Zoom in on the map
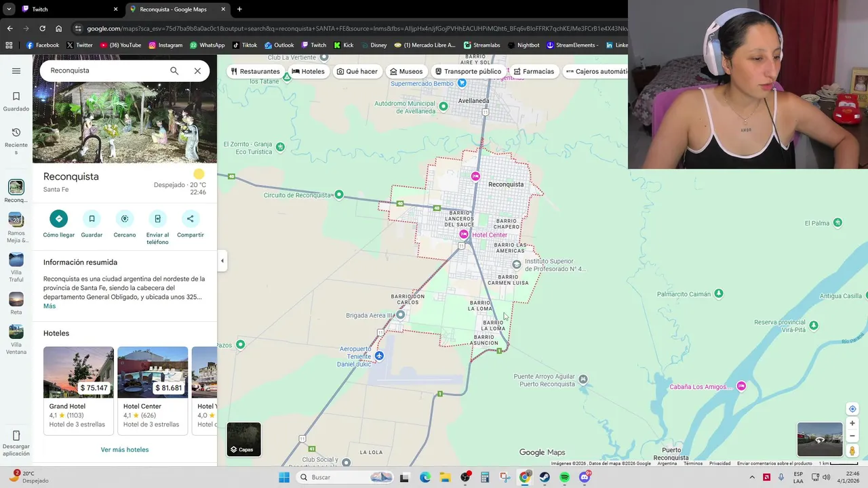 coord(852,424)
